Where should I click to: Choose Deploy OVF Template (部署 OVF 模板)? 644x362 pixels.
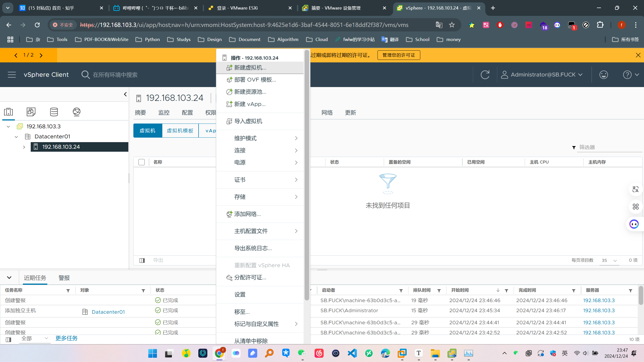260,80
